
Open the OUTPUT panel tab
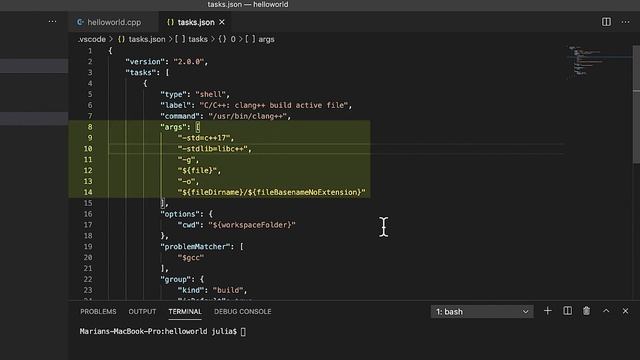tap(142, 311)
